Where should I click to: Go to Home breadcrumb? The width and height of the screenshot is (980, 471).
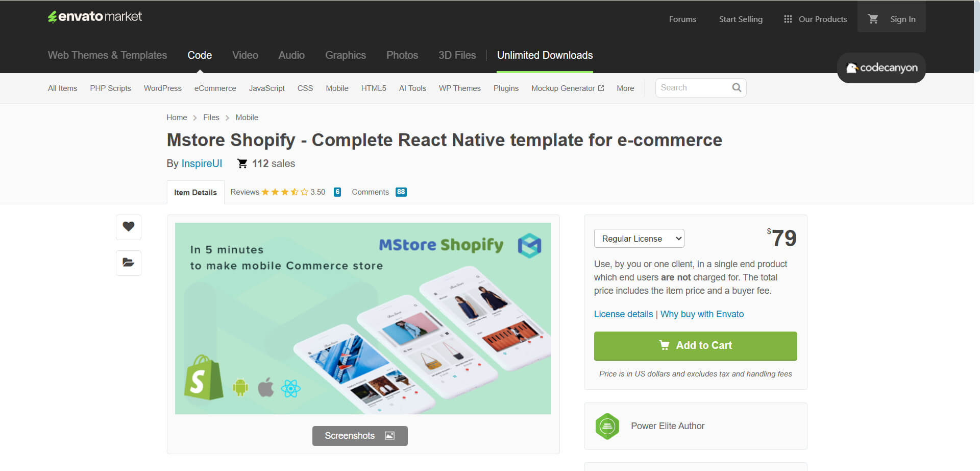[177, 117]
